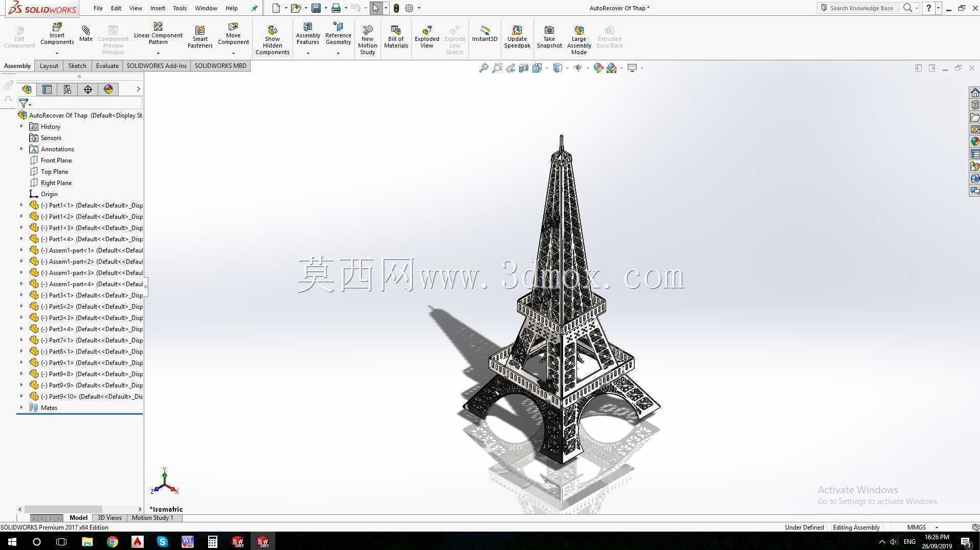Select the Mate tool
This screenshot has height=550, width=980.
click(86, 33)
